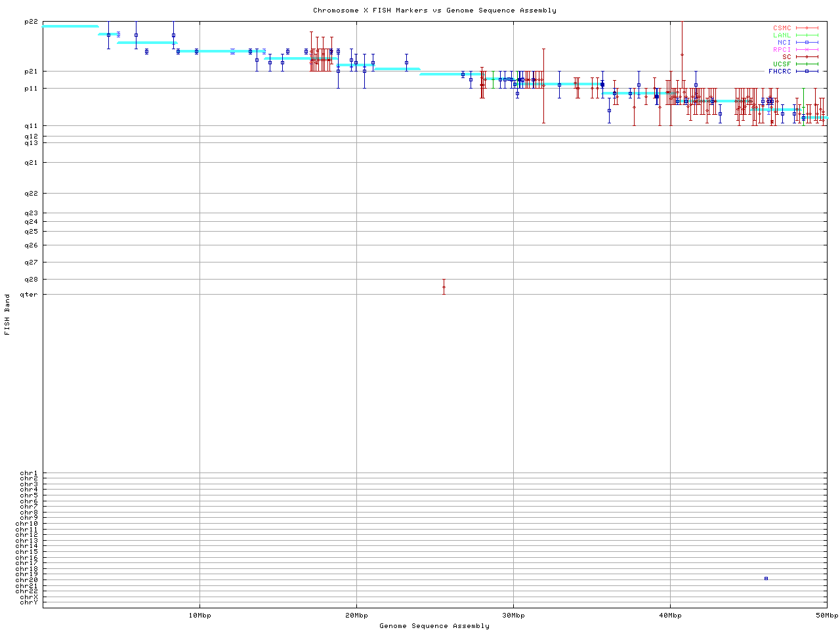Click the 50Mbp x-axis tick label
This screenshot has width=840, height=630.
[x=827, y=616]
